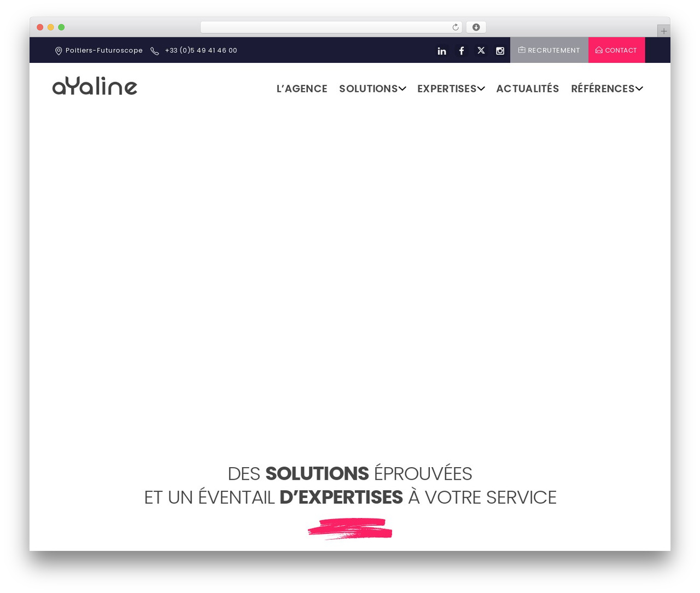Open the Facebook social icon
The width and height of the screenshot is (700, 593).
[462, 50]
